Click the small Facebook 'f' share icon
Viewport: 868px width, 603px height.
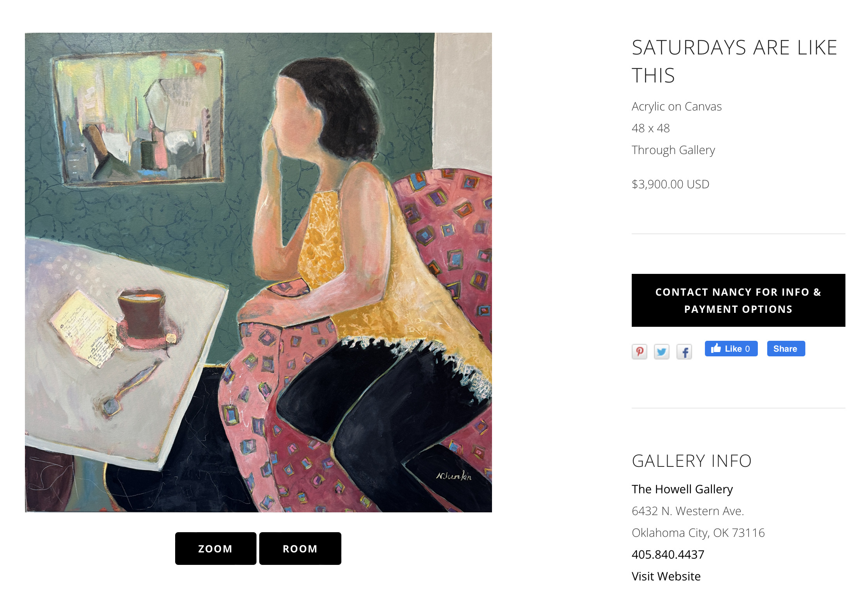[x=684, y=352]
